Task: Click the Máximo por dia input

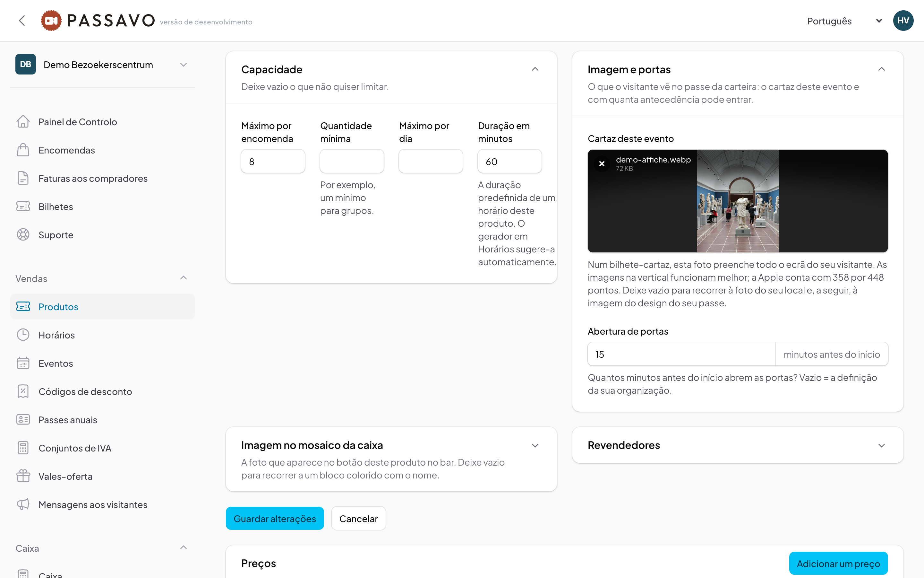Action: (431, 161)
